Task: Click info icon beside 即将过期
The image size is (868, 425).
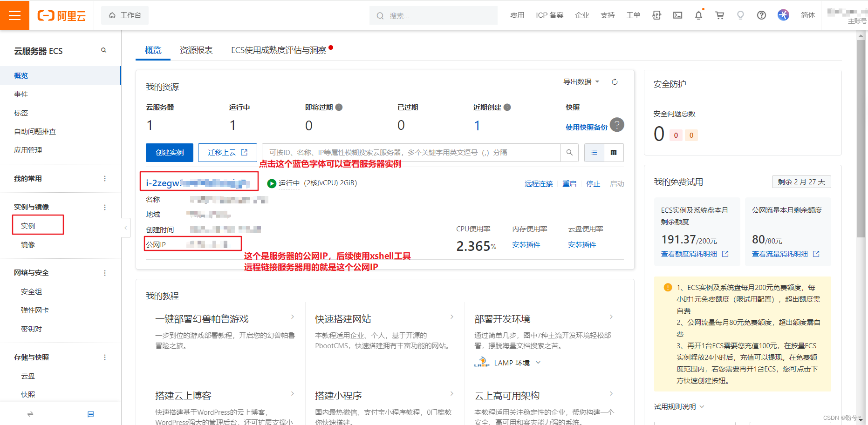Action: (339, 107)
